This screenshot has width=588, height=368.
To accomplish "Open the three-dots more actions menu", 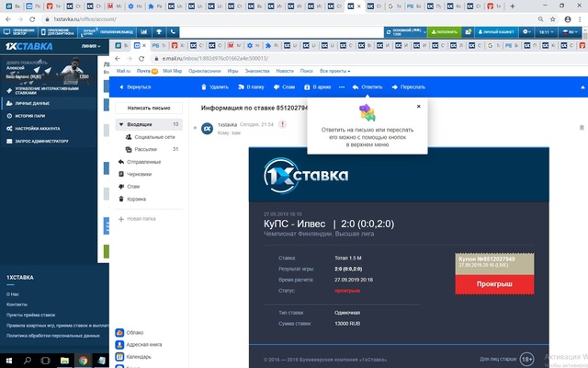I will coord(342,87).
